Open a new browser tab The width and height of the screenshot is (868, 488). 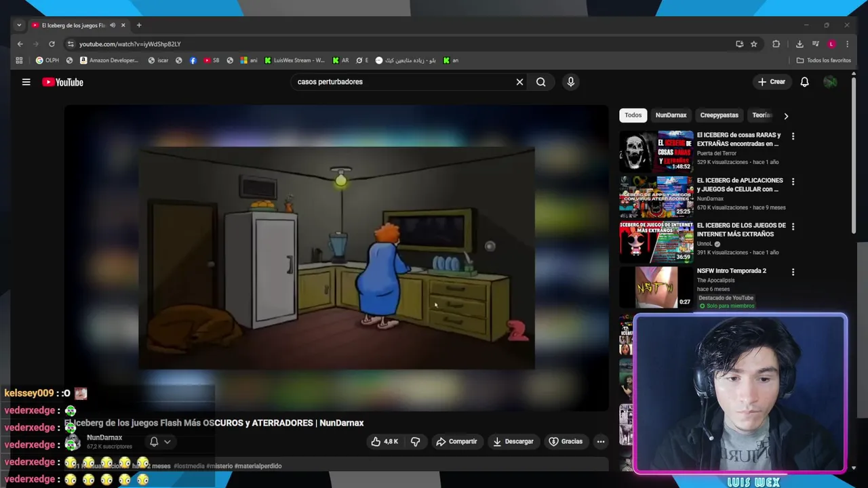pyautogui.click(x=139, y=25)
